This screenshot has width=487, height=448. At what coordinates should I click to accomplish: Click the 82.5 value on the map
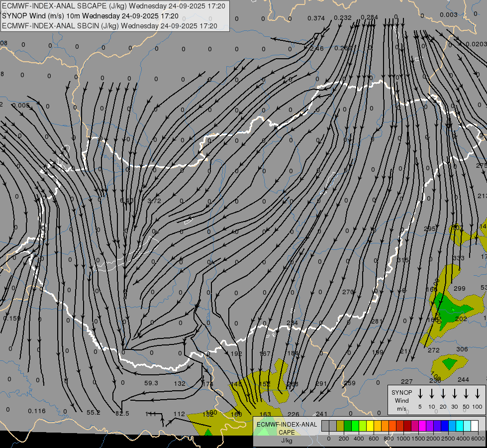click(122, 414)
